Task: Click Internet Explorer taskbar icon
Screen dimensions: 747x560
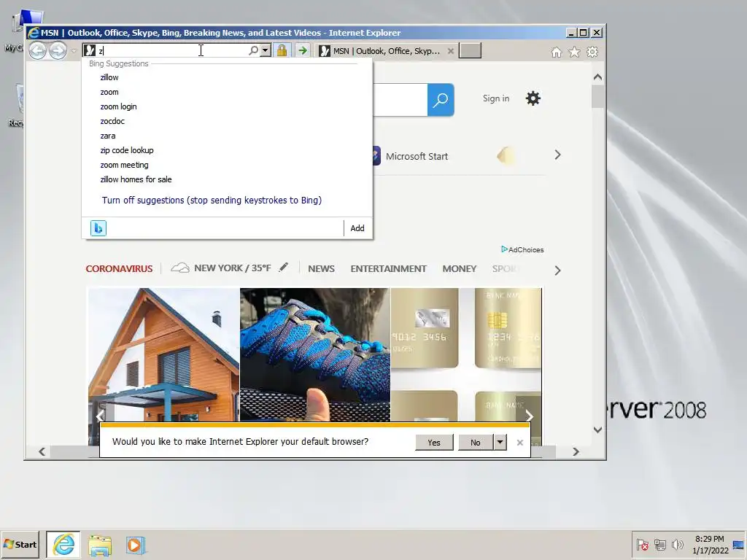Action: [x=63, y=544]
